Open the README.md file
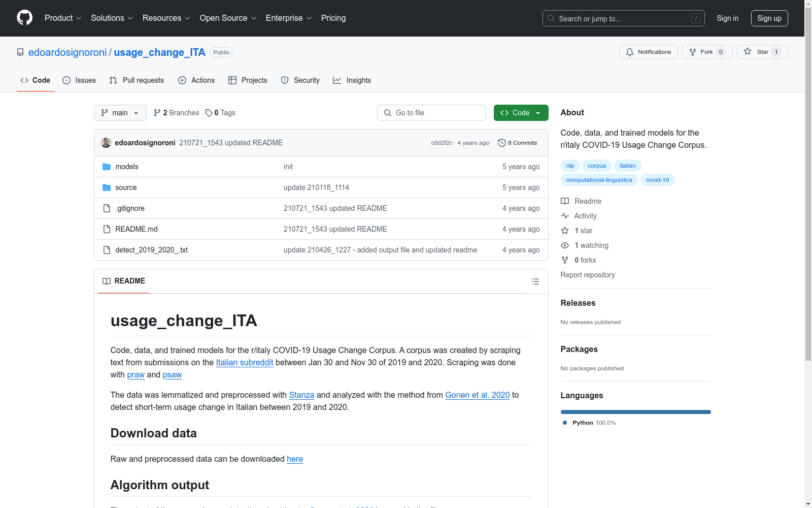Screen dimensions: 812x508 pos(137,229)
